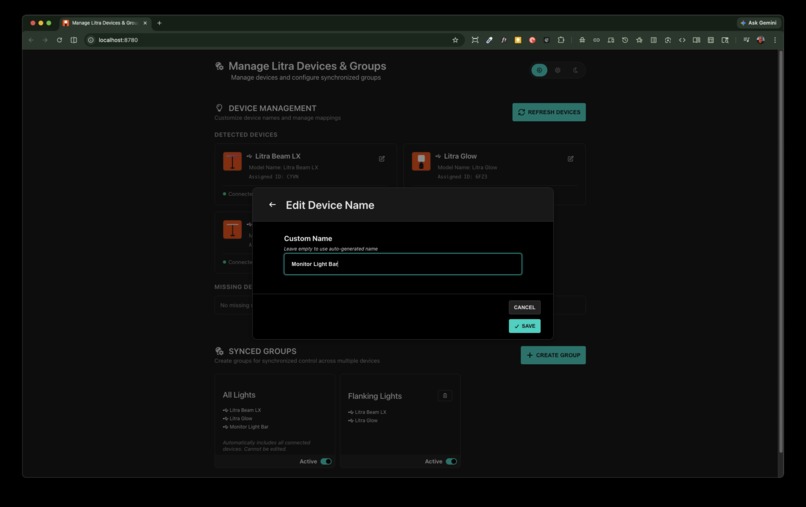
Task: Click the Flanking Lights group title
Action: tap(375, 396)
